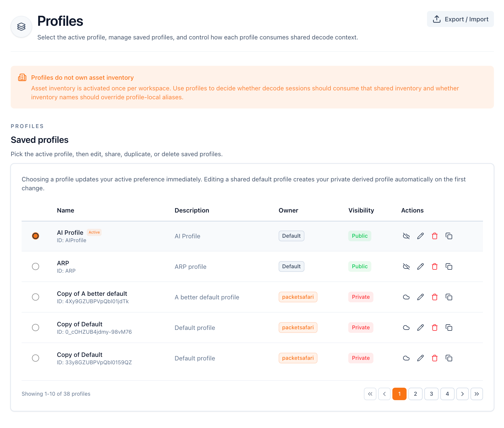The image size is (504, 428).
Task: Open page 4 of profiles
Action: pos(447,394)
